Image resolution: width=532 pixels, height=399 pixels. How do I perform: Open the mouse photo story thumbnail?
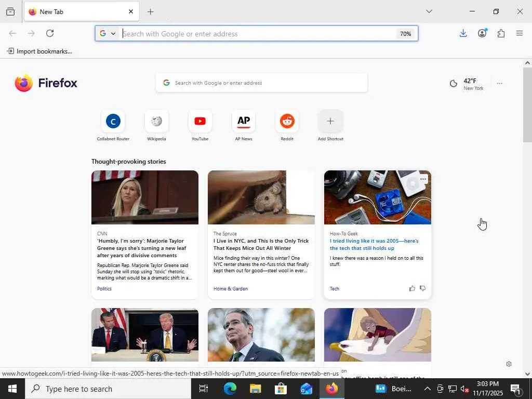point(261,197)
